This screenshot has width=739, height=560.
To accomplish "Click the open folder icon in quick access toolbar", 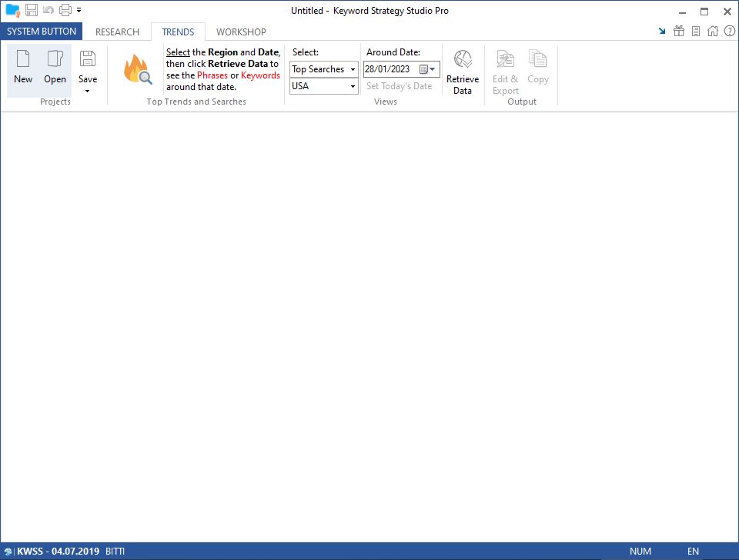I will pyautogui.click(x=13, y=10).
